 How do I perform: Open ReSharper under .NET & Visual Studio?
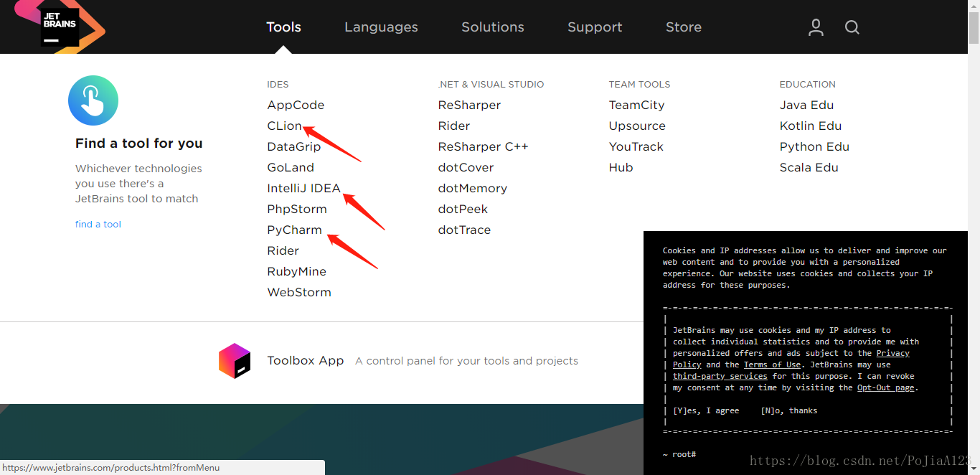[469, 105]
